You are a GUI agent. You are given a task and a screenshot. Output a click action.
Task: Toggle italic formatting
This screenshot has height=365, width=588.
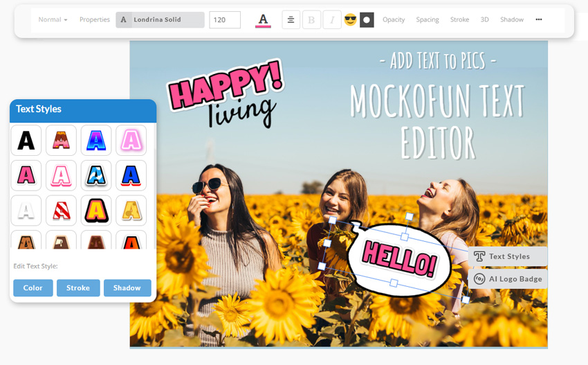pyautogui.click(x=332, y=19)
